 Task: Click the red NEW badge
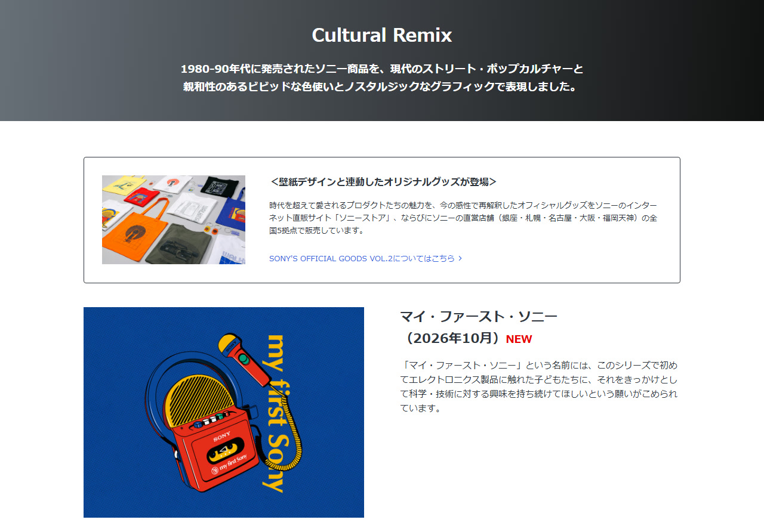click(x=519, y=339)
